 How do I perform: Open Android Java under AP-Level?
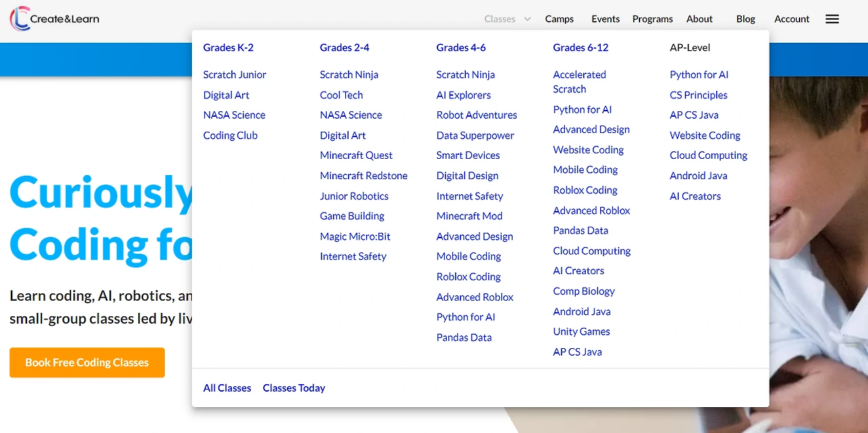click(x=698, y=176)
